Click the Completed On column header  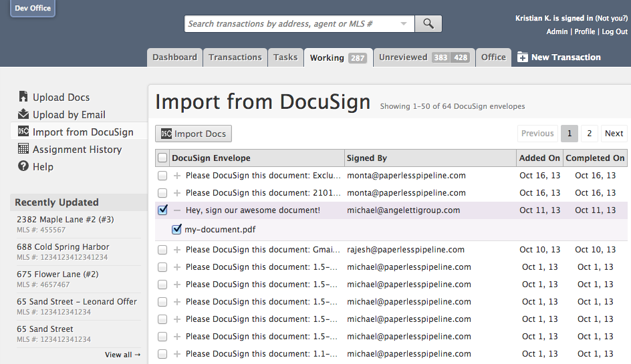coord(595,158)
